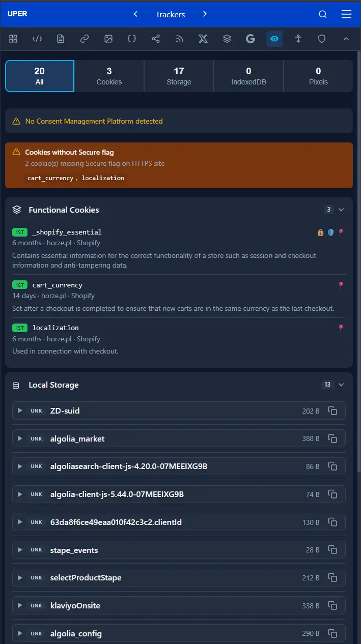This screenshot has height=644, width=361.
Task: Click the shield icon on _shopify_essential
Action: [331, 232]
